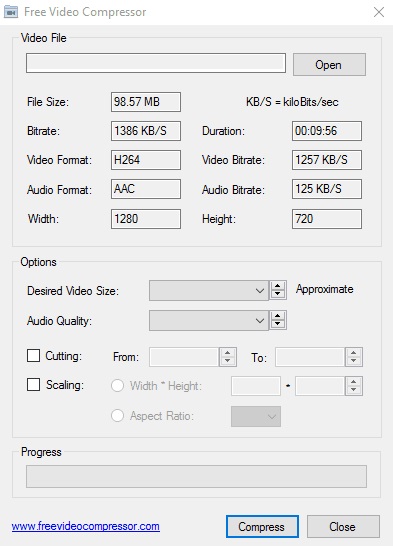Click the Width field showing 1280
The image size is (393, 546).
point(146,219)
